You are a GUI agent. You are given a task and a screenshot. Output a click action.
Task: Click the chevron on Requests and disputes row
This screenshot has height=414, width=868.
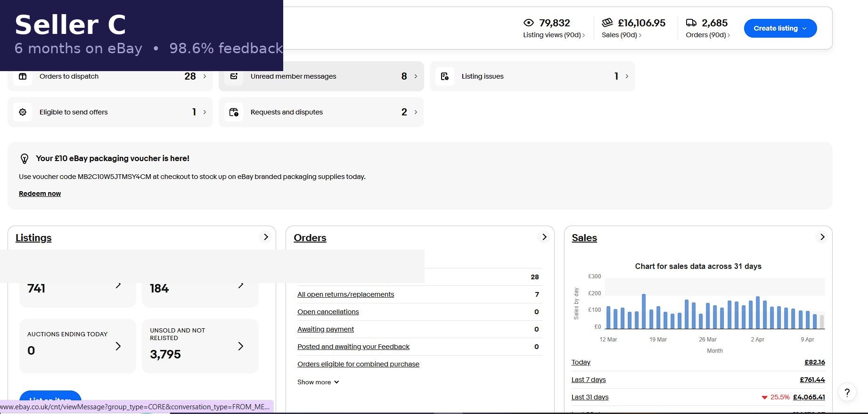click(x=416, y=112)
